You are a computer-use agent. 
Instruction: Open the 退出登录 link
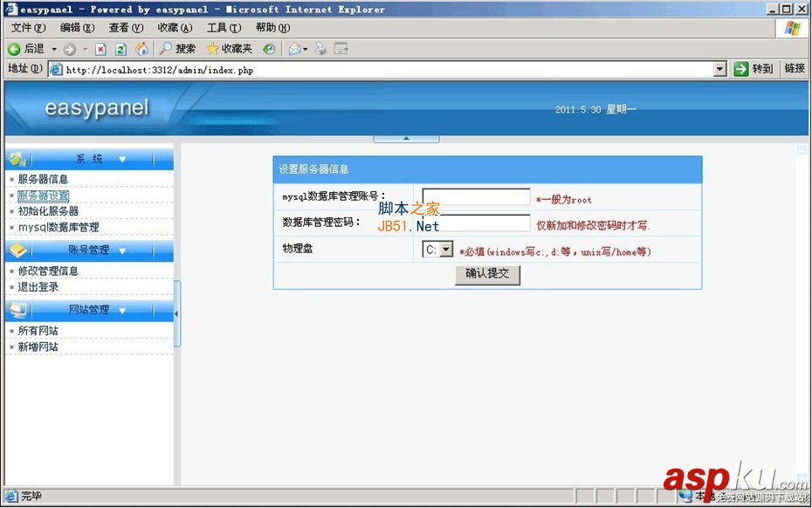pyautogui.click(x=33, y=285)
